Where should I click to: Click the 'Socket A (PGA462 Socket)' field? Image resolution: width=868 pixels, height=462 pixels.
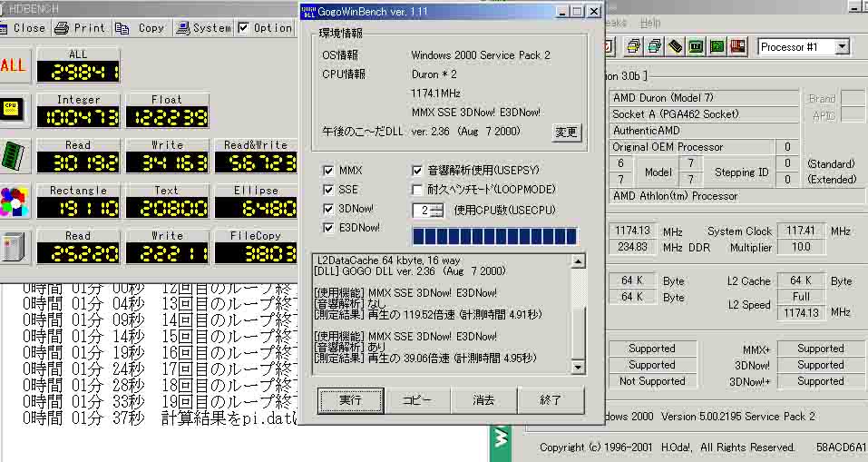(x=704, y=114)
